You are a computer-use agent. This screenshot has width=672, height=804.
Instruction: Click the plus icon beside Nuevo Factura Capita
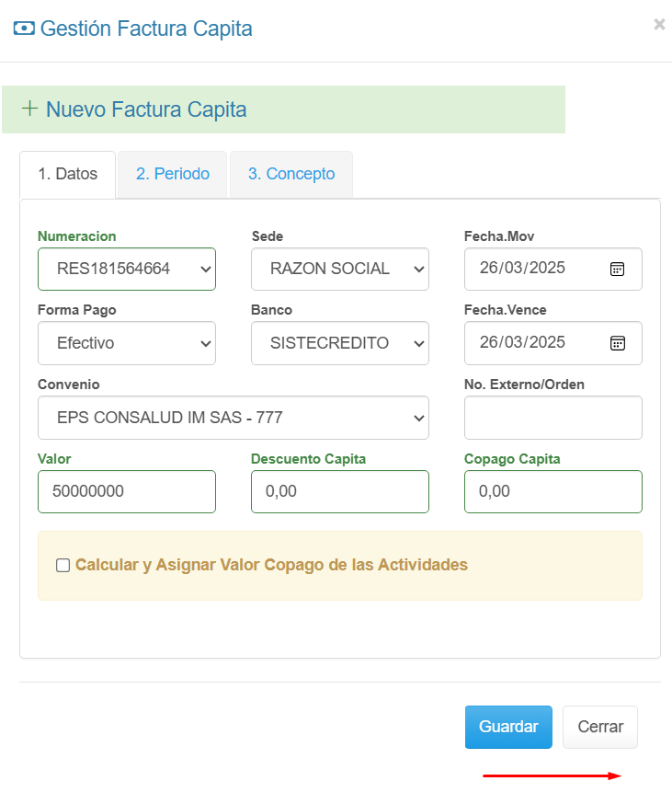[x=29, y=109]
